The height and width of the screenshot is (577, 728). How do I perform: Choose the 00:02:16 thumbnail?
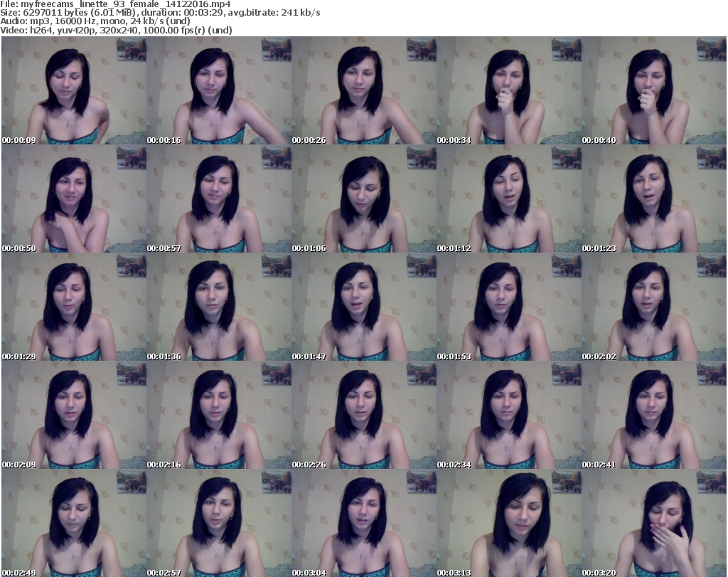[219, 415]
